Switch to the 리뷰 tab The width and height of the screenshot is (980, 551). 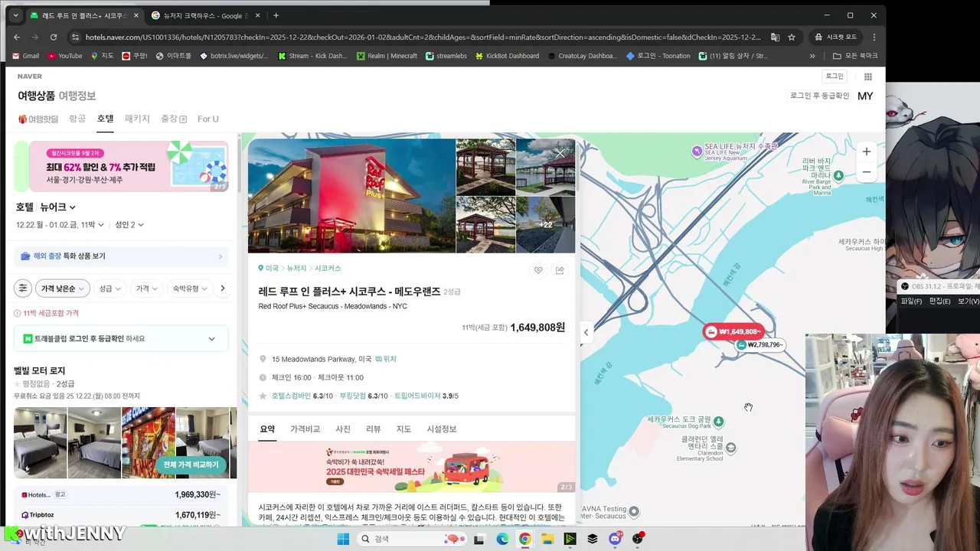pyautogui.click(x=373, y=429)
